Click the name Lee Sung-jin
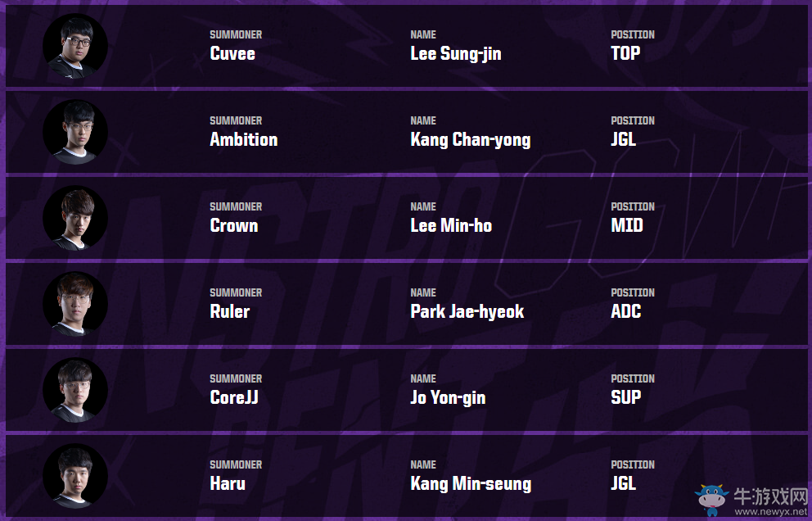 pyautogui.click(x=455, y=54)
